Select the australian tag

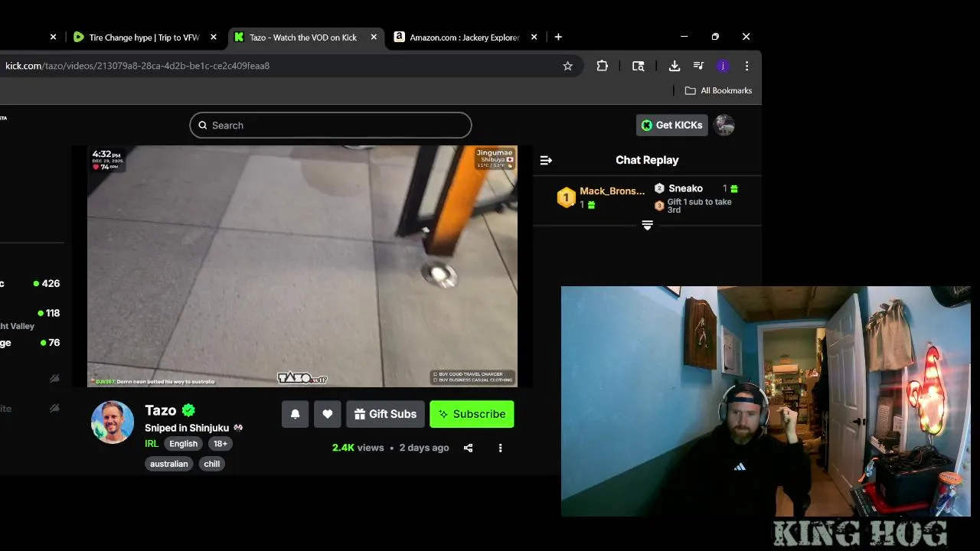click(x=169, y=464)
